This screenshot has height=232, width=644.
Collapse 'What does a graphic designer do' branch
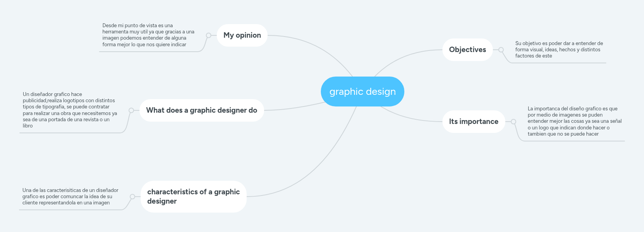[x=131, y=110]
